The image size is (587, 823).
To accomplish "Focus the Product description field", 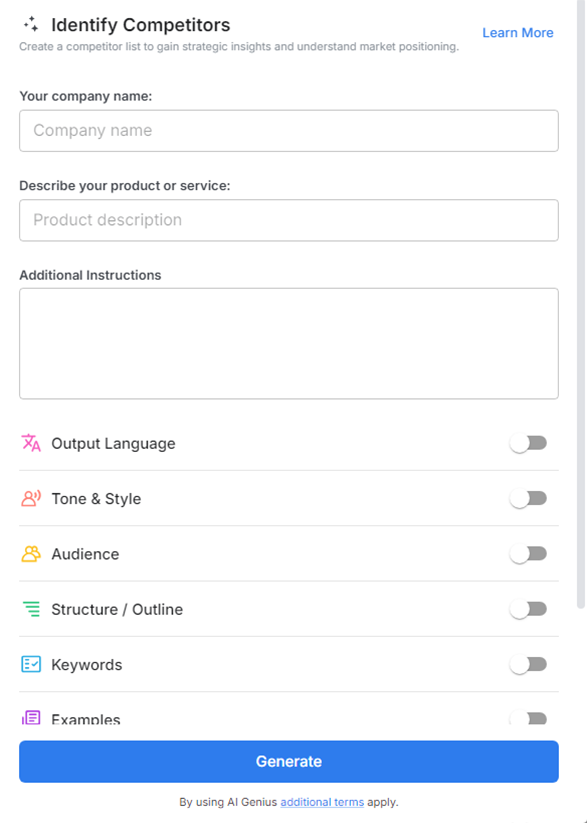I will point(288,220).
